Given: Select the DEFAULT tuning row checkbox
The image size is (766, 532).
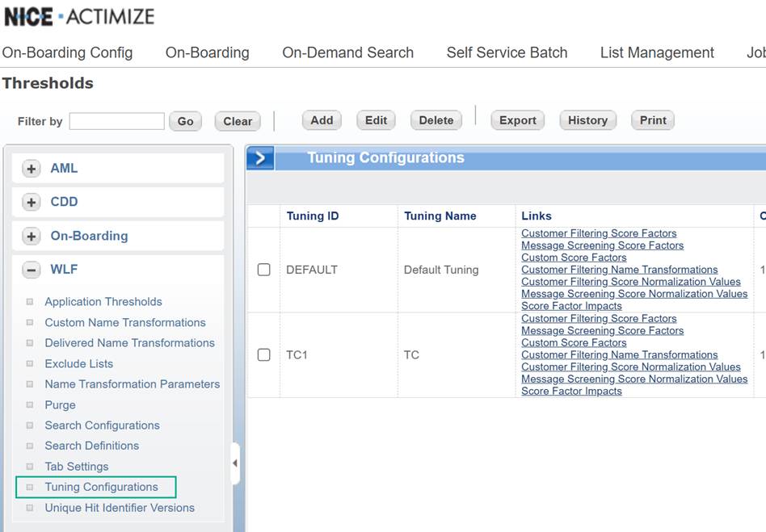Looking at the screenshot, I should (x=263, y=270).
